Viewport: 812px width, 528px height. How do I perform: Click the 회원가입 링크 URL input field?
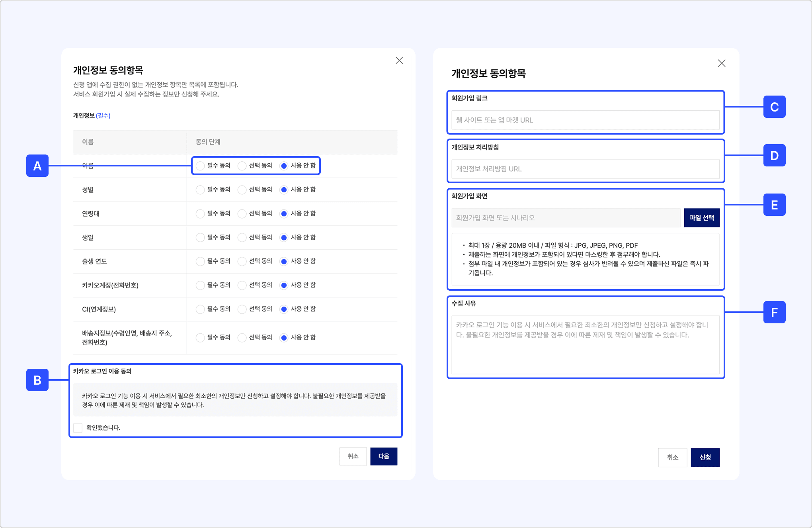click(x=585, y=120)
